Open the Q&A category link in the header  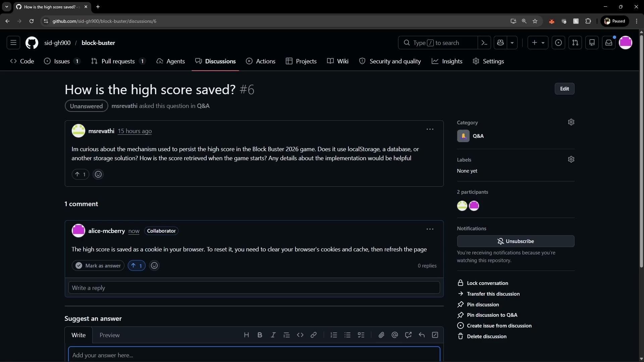[203, 106]
